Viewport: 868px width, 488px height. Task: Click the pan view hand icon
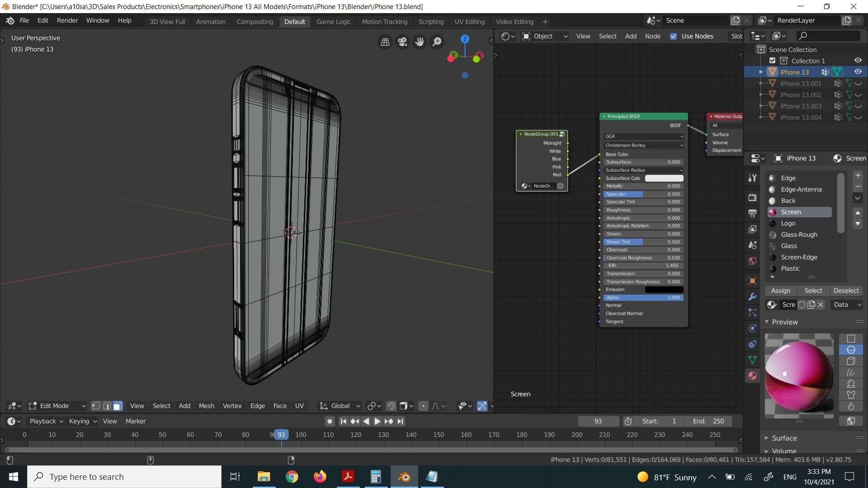(x=420, y=42)
